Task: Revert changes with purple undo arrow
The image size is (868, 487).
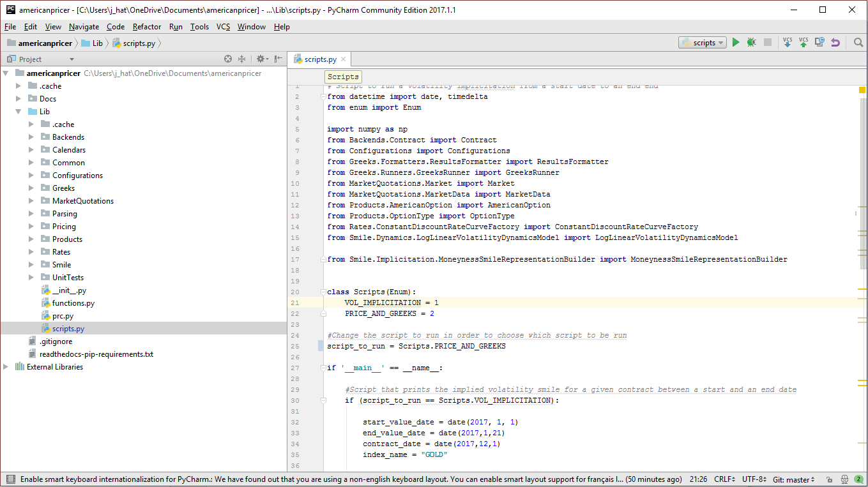Action: click(x=835, y=43)
